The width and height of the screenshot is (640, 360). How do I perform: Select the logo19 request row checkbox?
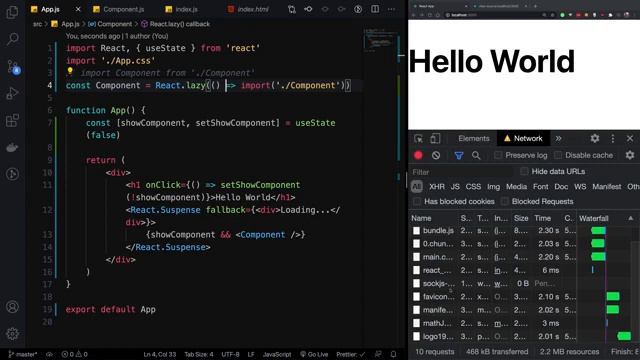click(416, 336)
